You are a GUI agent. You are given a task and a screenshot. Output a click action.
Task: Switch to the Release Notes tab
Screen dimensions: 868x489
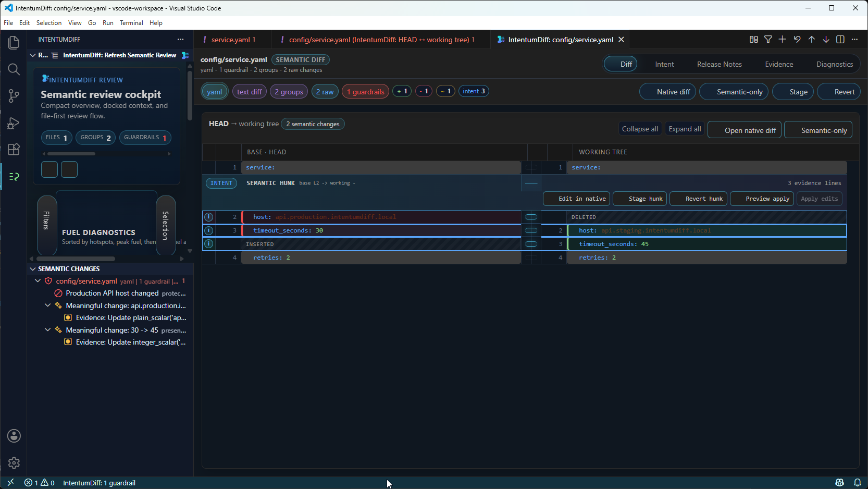point(720,64)
